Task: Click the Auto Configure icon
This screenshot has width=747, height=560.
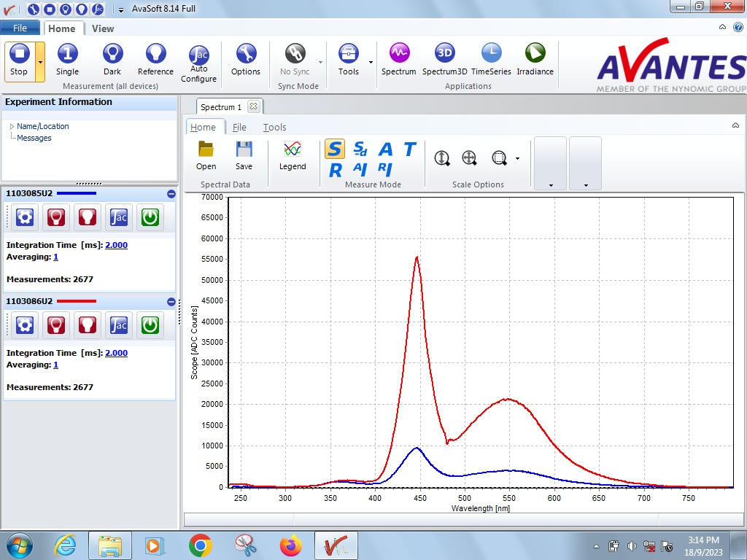Action: pyautogui.click(x=198, y=55)
